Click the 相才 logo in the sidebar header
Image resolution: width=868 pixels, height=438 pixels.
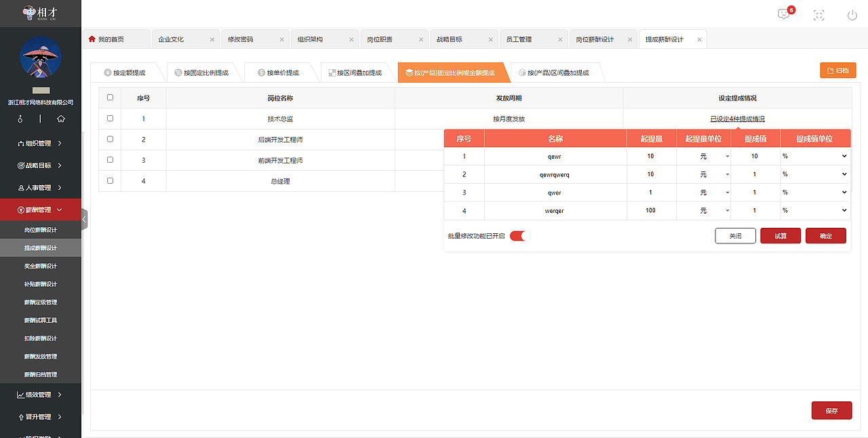click(41, 12)
